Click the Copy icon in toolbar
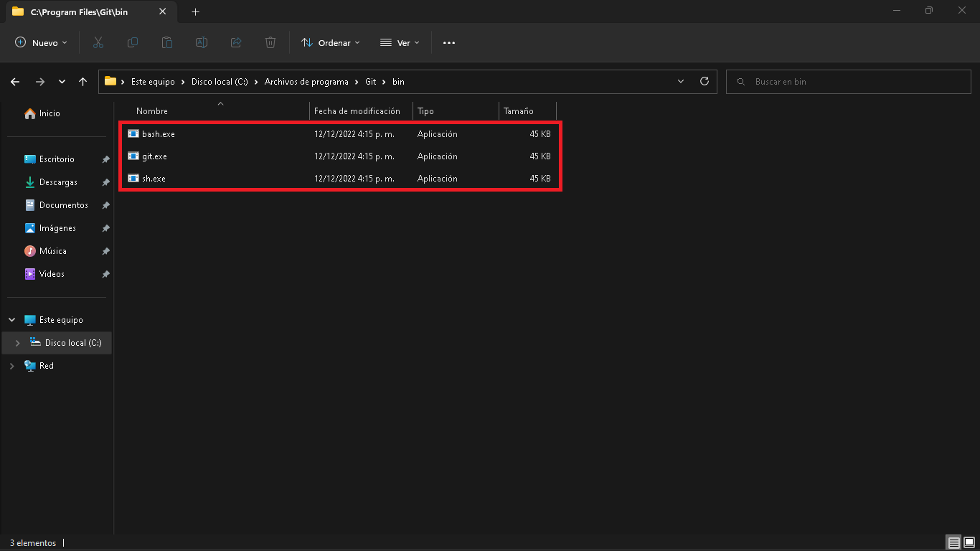Viewport: 980px width, 551px height. pyautogui.click(x=133, y=43)
